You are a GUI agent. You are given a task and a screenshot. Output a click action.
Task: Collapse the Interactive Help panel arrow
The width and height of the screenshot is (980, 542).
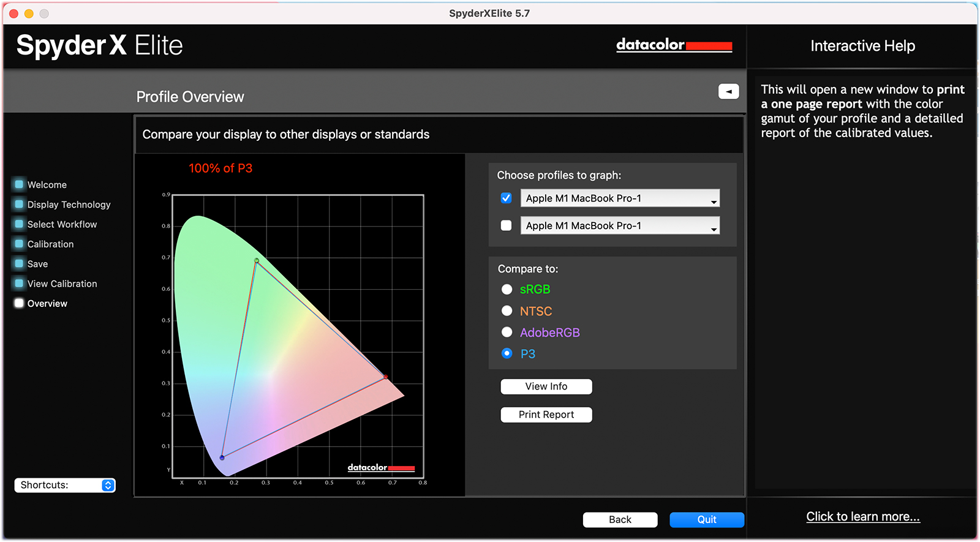(x=728, y=91)
